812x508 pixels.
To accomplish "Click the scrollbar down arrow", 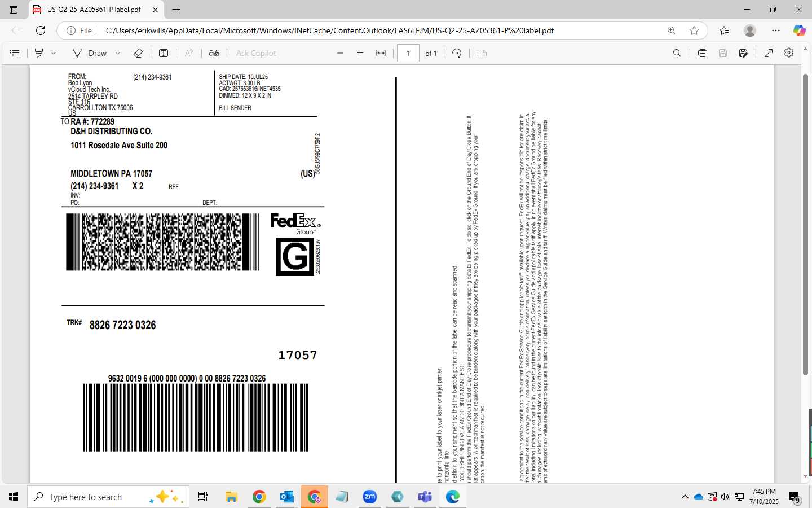I will 806,477.
